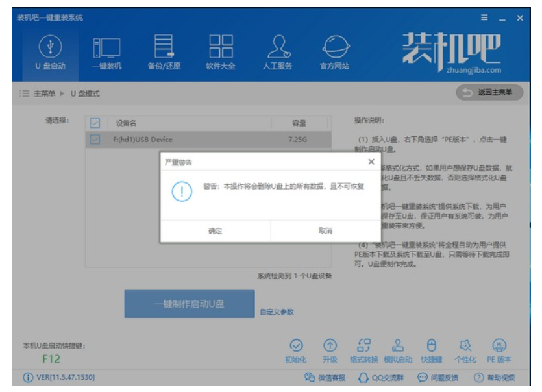This screenshot has width=542, height=392.
Task: Toggle select-all checkbox in device header
Action: coord(95,123)
